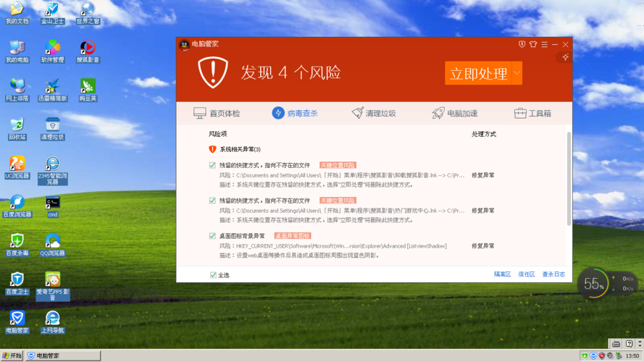This screenshot has width=644, height=362.
Task: Open 百度卫士 desktop shortcut
Action: (17, 284)
